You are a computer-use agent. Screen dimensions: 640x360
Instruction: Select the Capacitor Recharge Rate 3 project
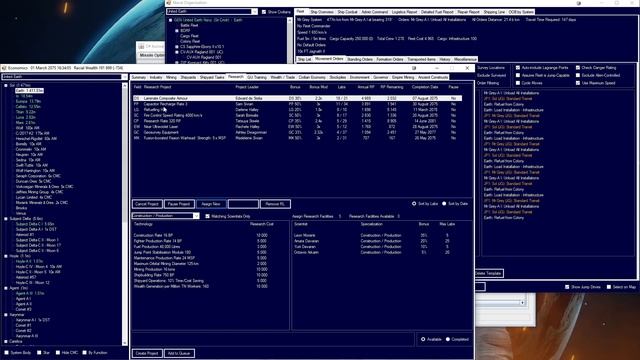pos(297,104)
